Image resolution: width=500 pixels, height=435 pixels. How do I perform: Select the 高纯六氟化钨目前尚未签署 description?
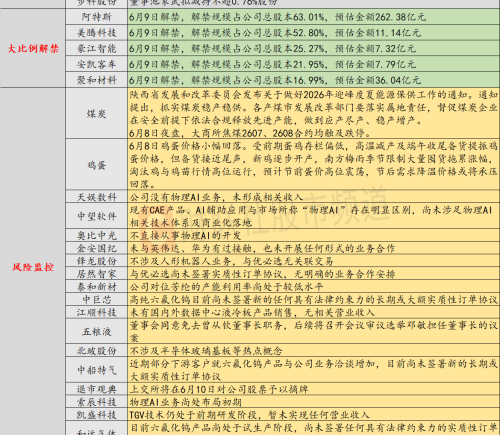(x=313, y=299)
